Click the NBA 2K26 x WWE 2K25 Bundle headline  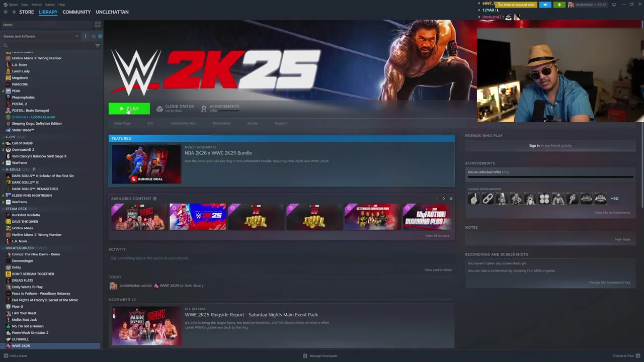click(218, 153)
